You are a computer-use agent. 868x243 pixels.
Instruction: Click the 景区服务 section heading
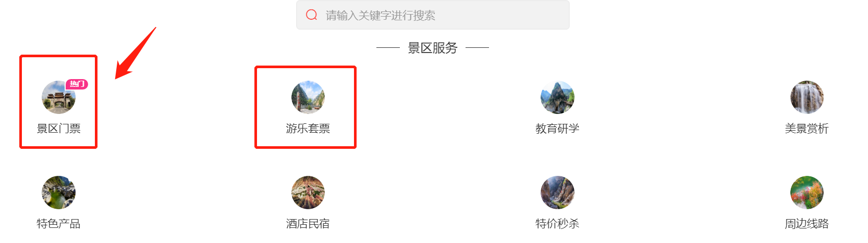pos(433,48)
